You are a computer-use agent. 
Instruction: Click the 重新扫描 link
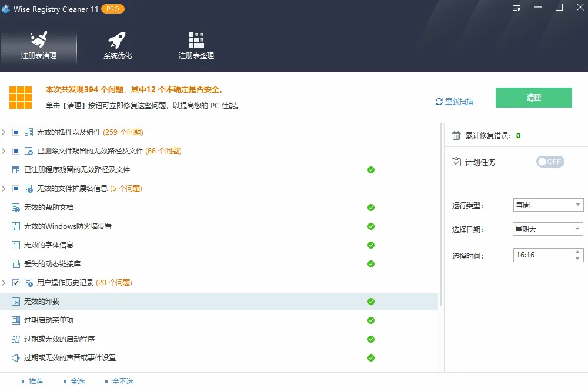[x=459, y=102]
